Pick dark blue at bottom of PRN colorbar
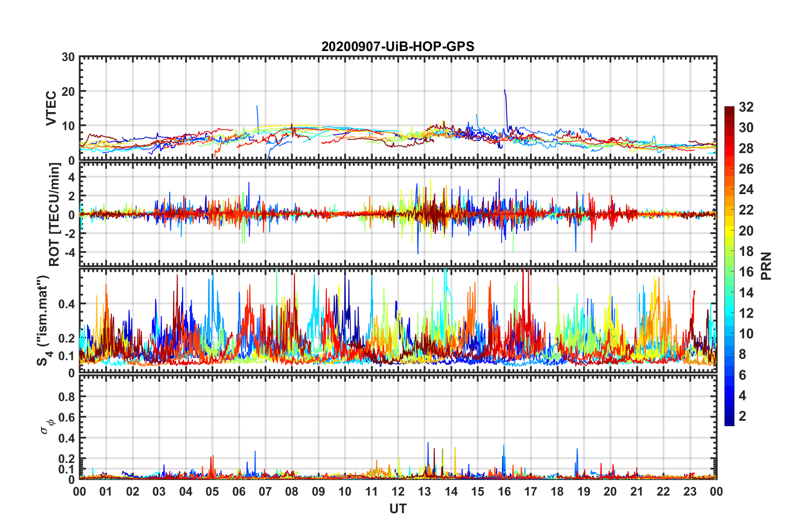 coord(729,422)
